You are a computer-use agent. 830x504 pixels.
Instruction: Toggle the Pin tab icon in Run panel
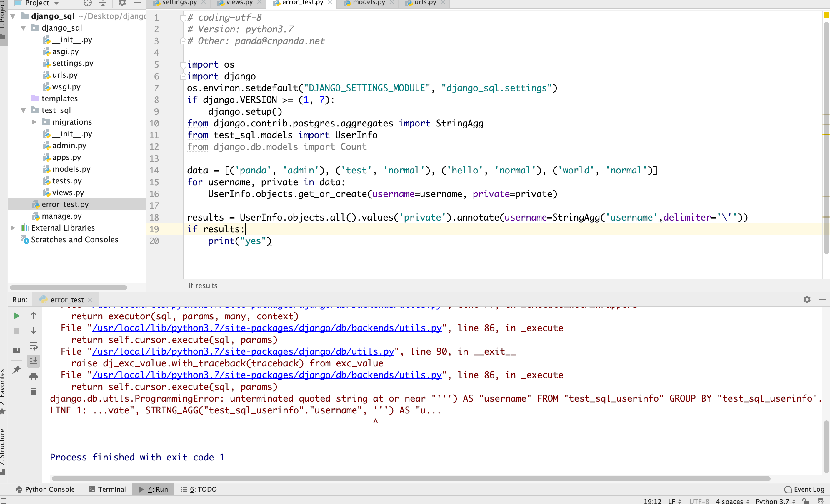pyautogui.click(x=16, y=369)
